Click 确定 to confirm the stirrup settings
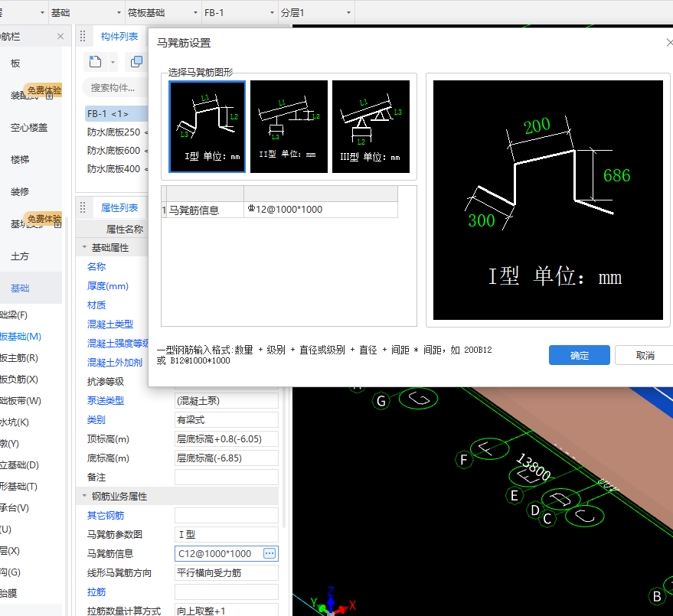 click(x=579, y=355)
